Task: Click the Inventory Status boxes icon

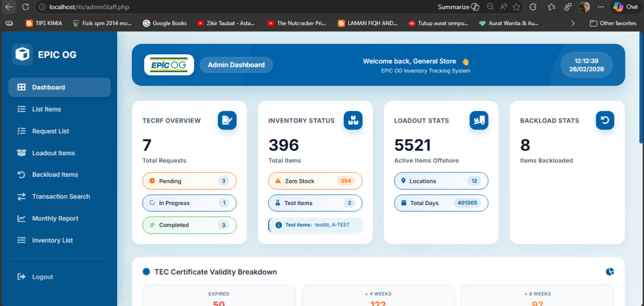Action: tap(353, 120)
